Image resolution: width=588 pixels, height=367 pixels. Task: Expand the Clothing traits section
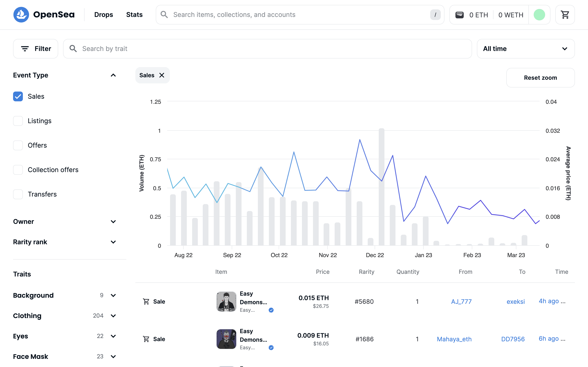pos(113,316)
